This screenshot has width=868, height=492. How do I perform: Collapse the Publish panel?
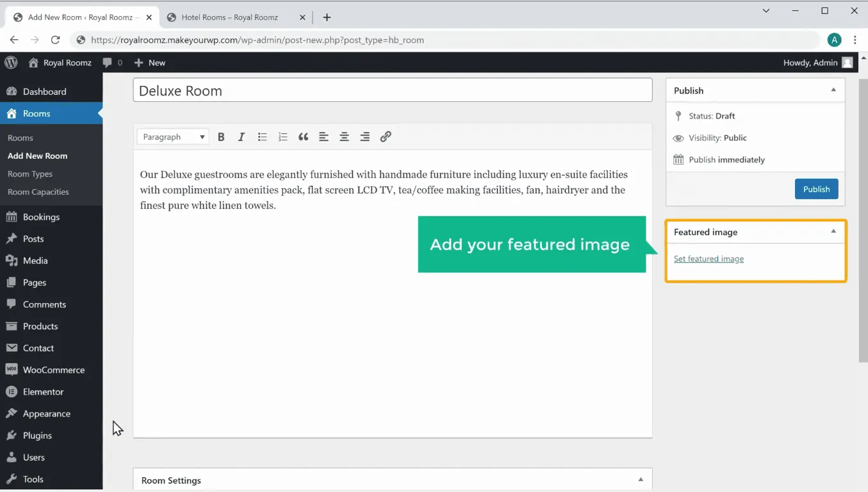tap(833, 90)
